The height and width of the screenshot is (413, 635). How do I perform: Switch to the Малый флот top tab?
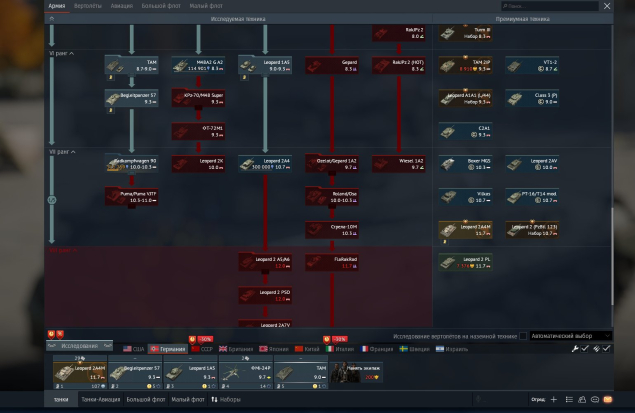[x=206, y=6]
